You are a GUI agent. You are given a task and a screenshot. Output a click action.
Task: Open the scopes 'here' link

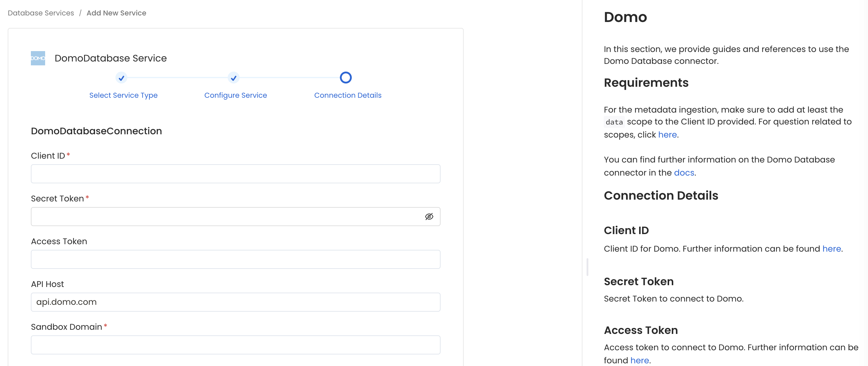click(667, 134)
